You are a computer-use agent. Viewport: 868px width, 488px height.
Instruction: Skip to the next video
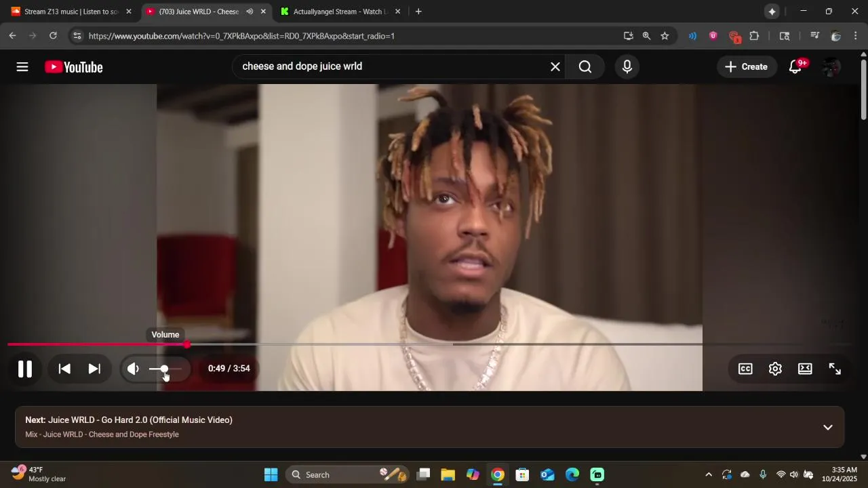pyautogui.click(x=94, y=369)
